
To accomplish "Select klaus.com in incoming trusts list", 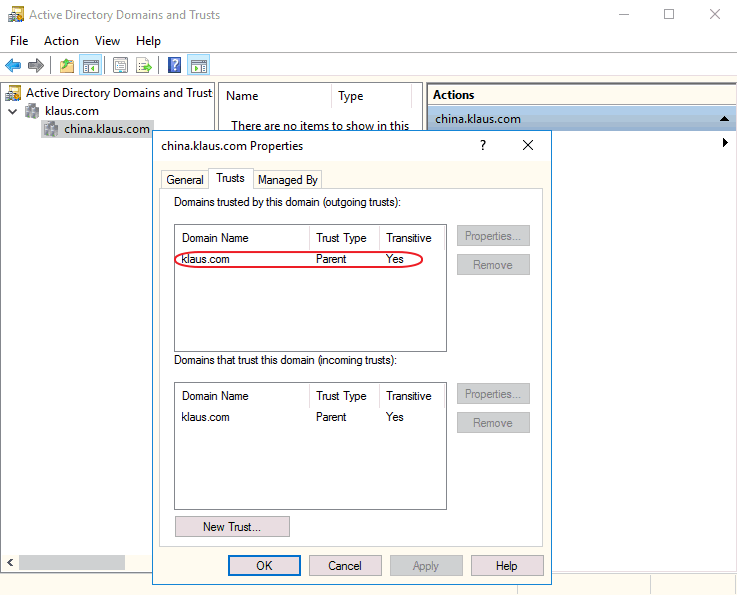I will [x=206, y=417].
